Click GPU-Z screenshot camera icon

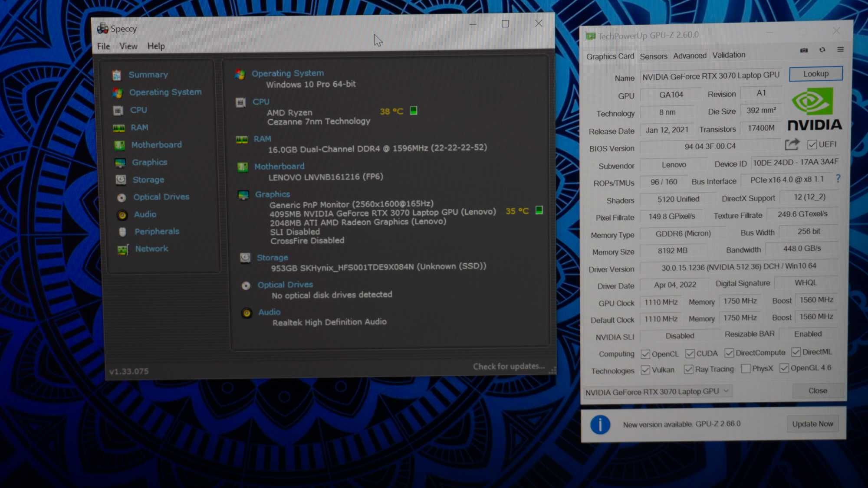804,50
